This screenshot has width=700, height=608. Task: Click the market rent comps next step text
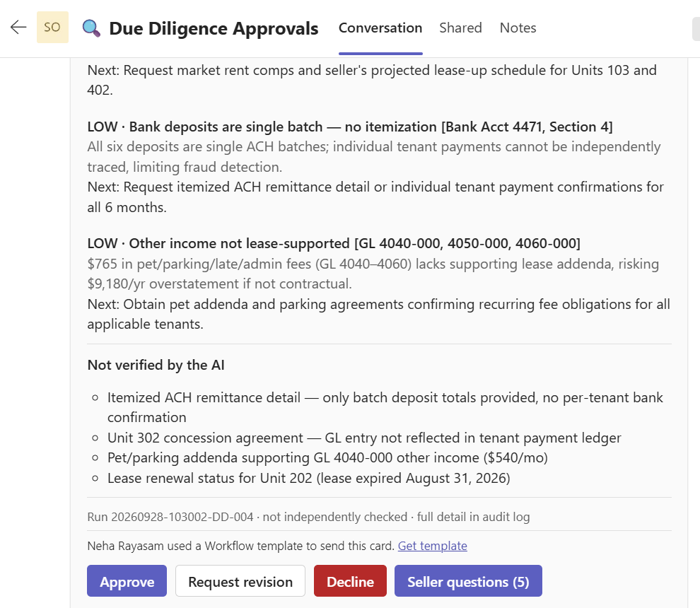pyautogui.click(x=371, y=80)
